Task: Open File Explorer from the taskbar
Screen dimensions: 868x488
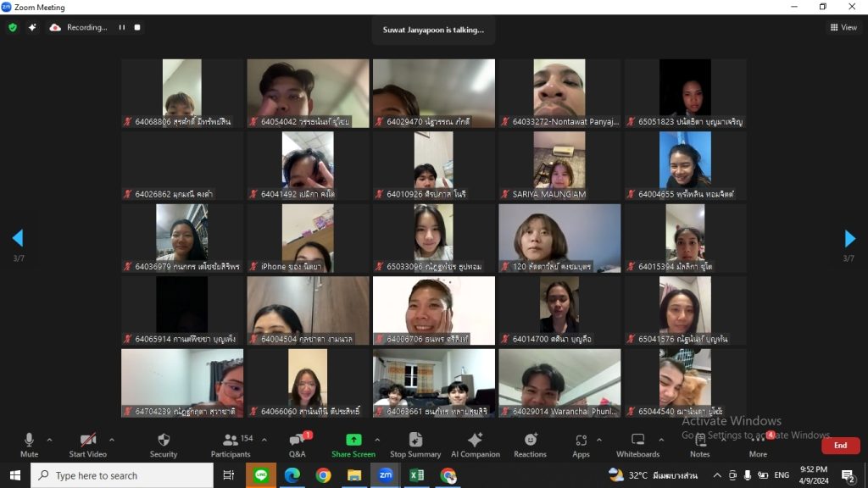Action: [x=354, y=475]
